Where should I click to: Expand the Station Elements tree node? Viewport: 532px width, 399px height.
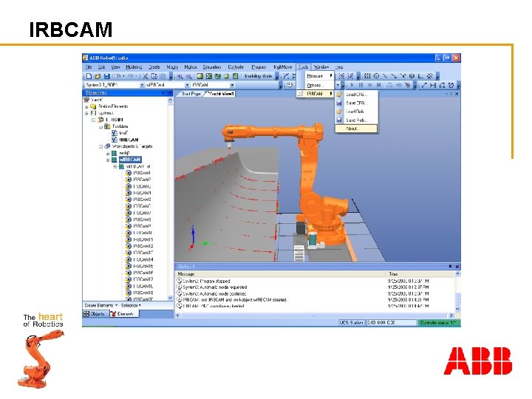click(x=86, y=106)
